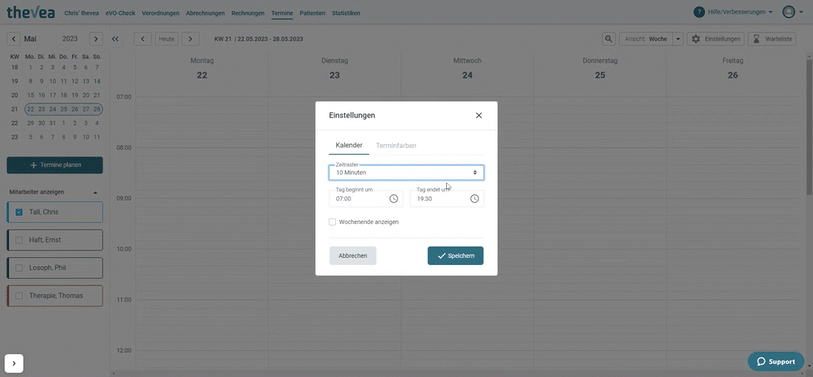
Task: Select day 15 in mini calendar
Action: pos(31,95)
